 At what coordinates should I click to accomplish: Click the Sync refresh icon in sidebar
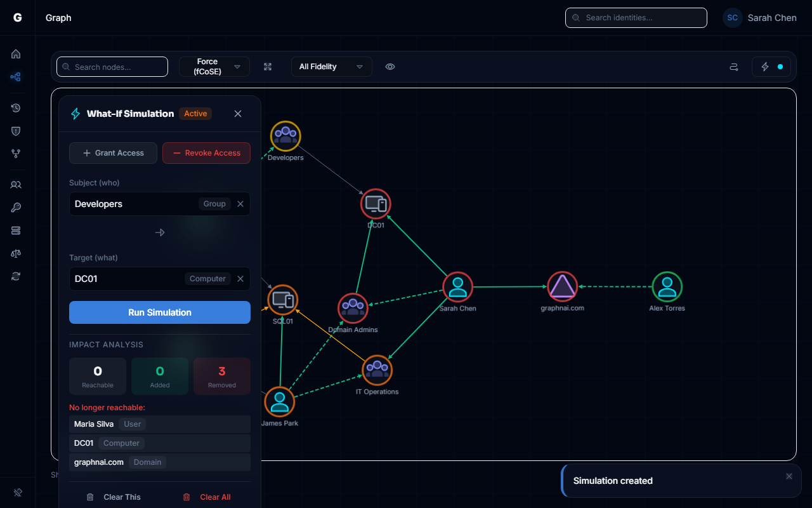[x=16, y=276]
